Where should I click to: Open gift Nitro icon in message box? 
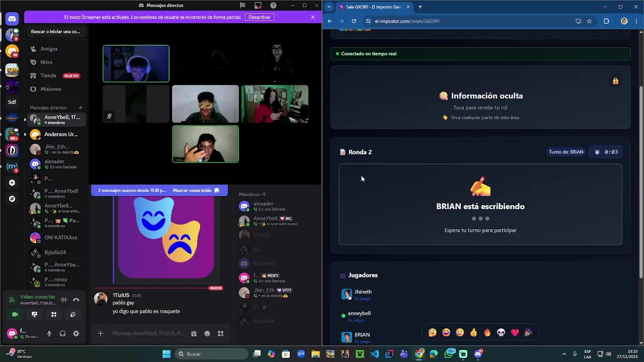click(x=194, y=333)
